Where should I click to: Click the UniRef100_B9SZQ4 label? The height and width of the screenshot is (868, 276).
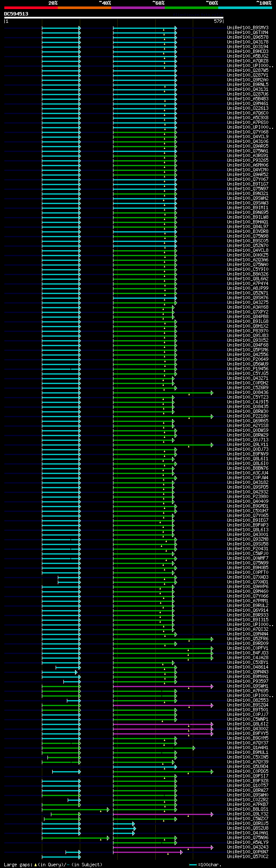pyautogui.click(x=248, y=705)
